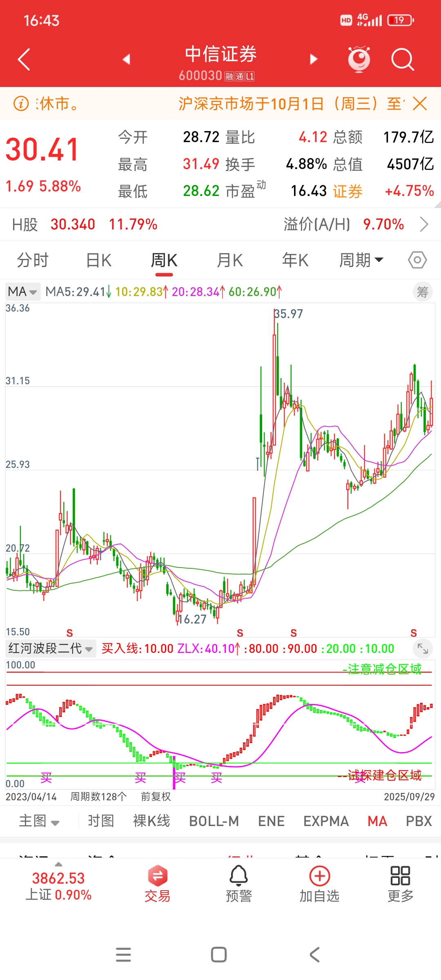Tap S marker near 2025 chart end

point(414,633)
